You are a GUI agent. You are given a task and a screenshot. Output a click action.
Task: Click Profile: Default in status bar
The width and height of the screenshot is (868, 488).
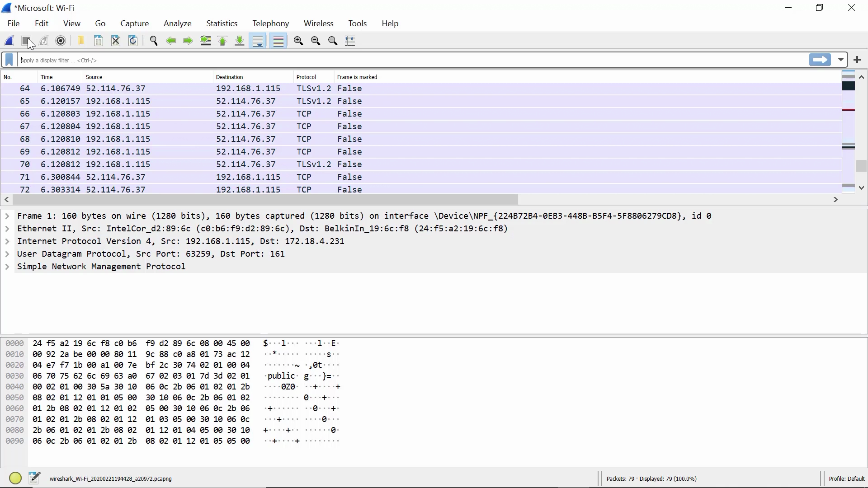click(846, 479)
